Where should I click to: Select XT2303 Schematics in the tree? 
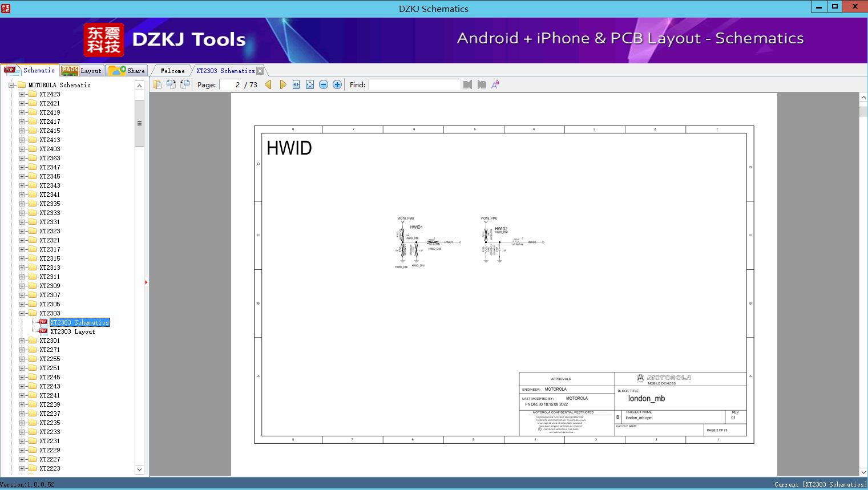coord(79,322)
